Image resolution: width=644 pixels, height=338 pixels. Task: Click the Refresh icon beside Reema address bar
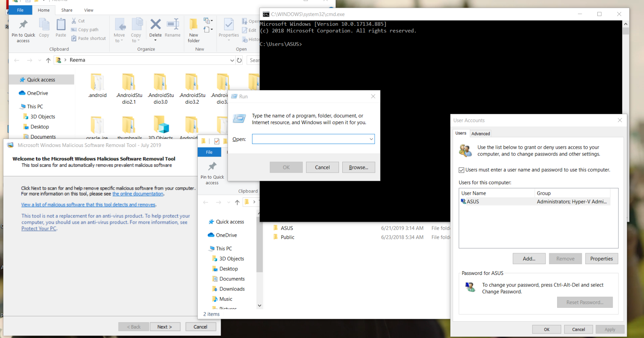pyautogui.click(x=239, y=60)
